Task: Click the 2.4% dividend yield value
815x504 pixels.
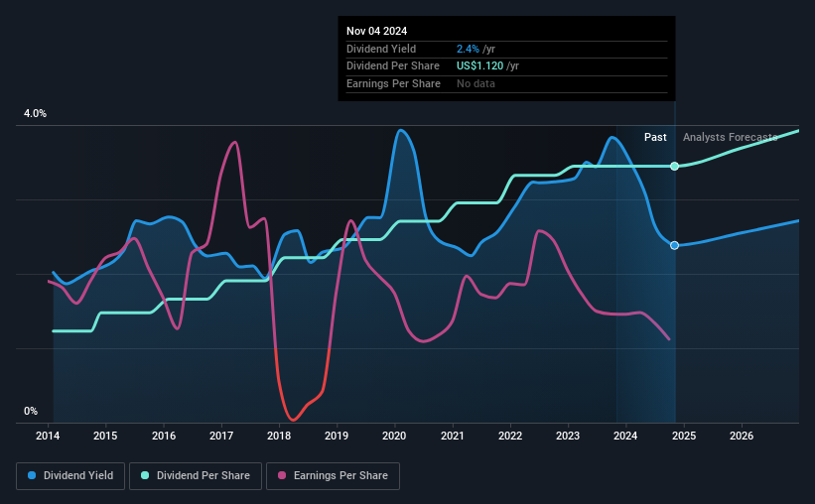Action: [468, 49]
